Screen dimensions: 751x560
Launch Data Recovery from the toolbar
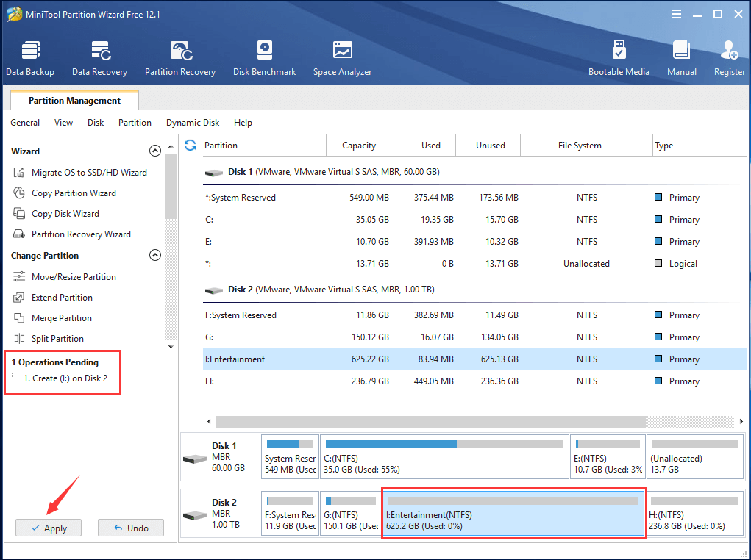click(99, 58)
